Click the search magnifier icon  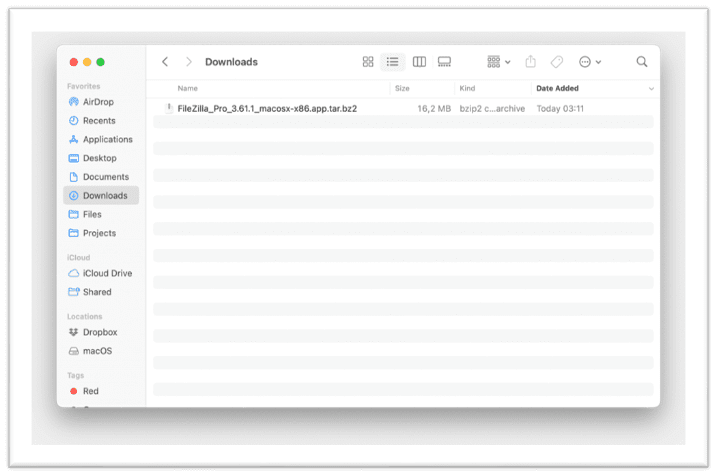pos(642,61)
